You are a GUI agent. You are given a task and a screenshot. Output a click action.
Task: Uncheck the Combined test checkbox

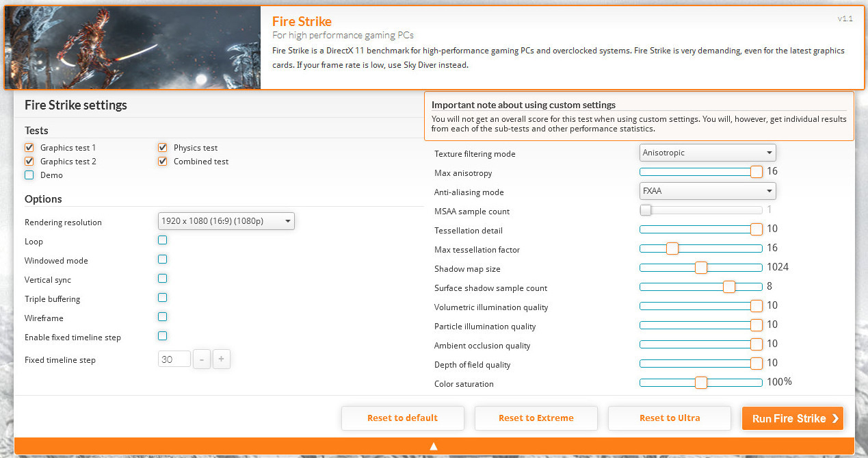coord(163,161)
